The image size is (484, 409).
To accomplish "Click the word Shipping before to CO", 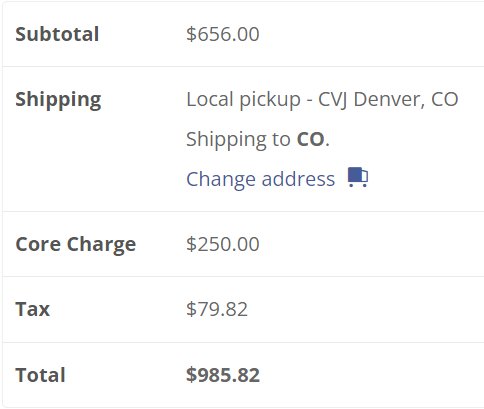I will pos(226,140).
